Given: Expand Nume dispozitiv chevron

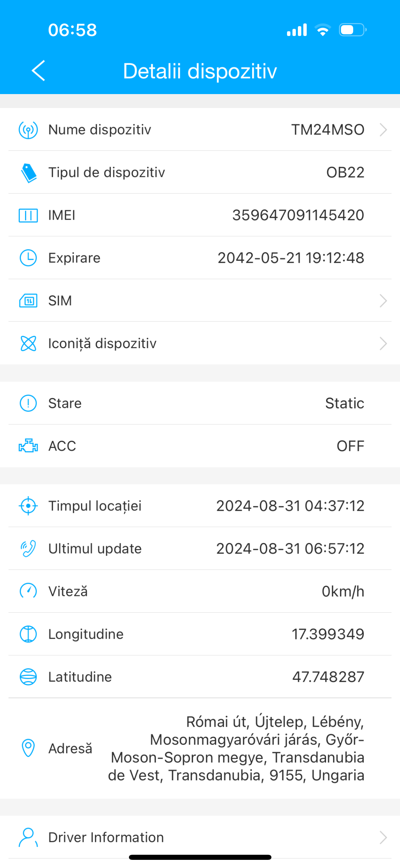Looking at the screenshot, I should coord(383,130).
